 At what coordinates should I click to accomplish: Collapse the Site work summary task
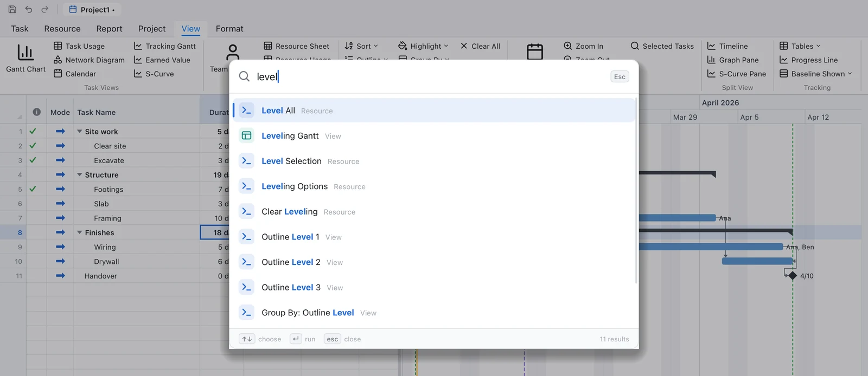point(80,132)
